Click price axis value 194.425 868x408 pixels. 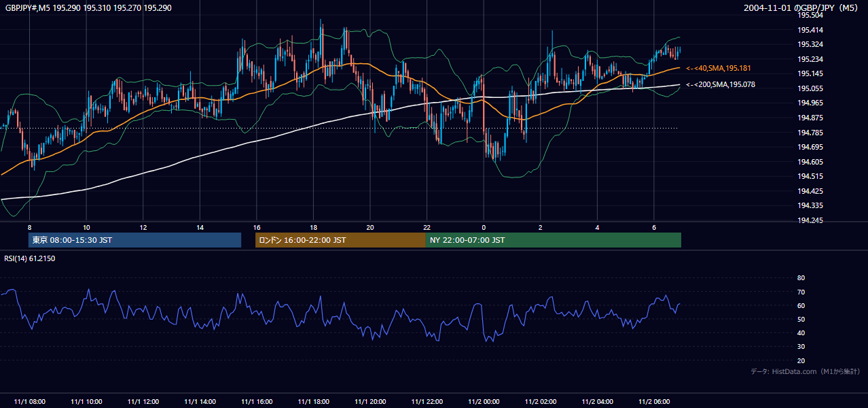click(x=810, y=191)
